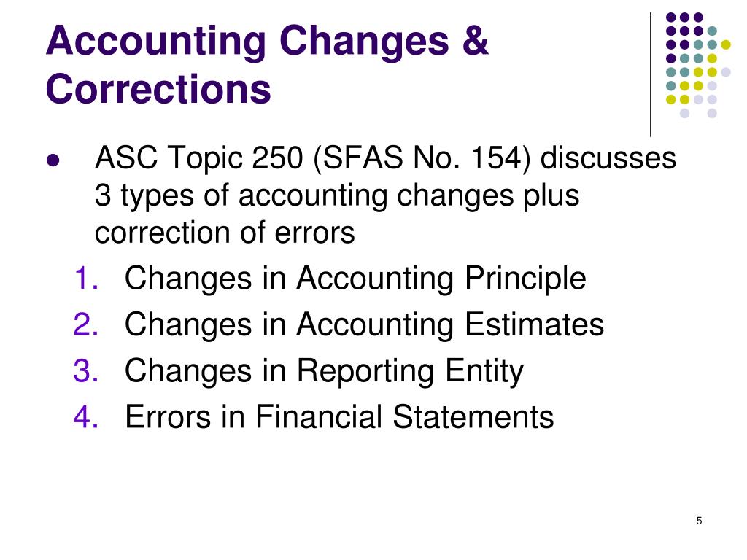
Task: Click the ampersand in the title
Action: (x=474, y=40)
